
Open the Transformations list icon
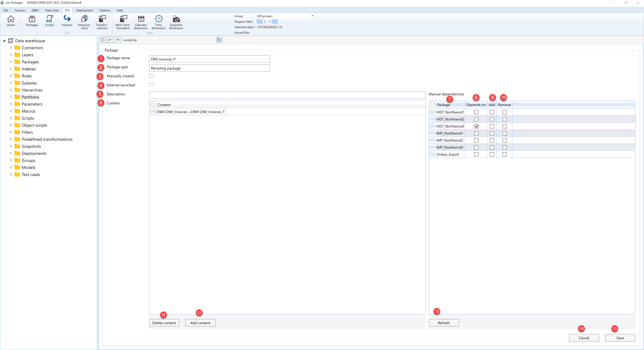pos(102,22)
